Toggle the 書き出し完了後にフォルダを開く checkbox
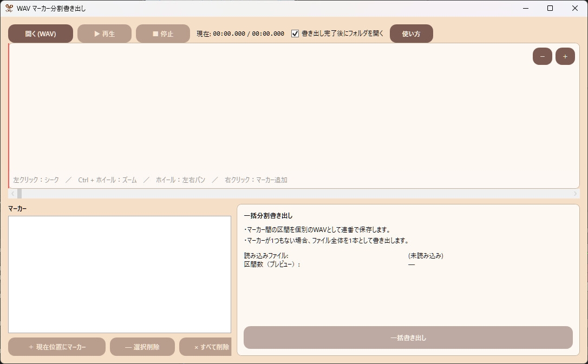 295,34
